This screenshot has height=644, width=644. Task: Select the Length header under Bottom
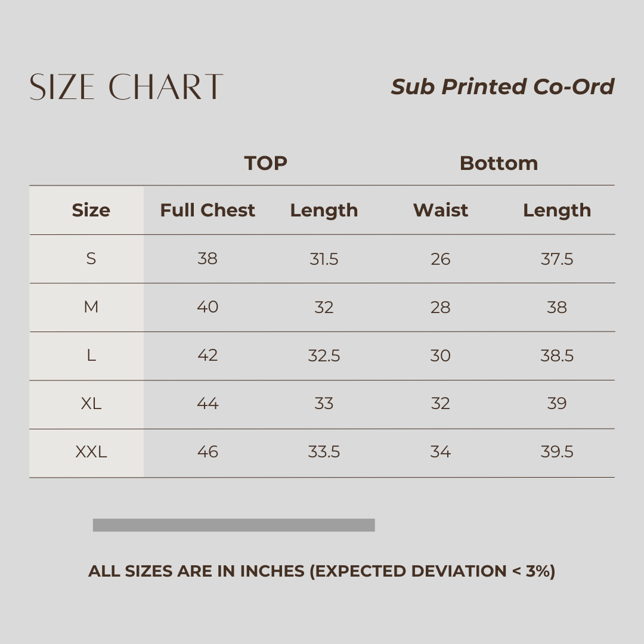pyautogui.click(x=557, y=210)
